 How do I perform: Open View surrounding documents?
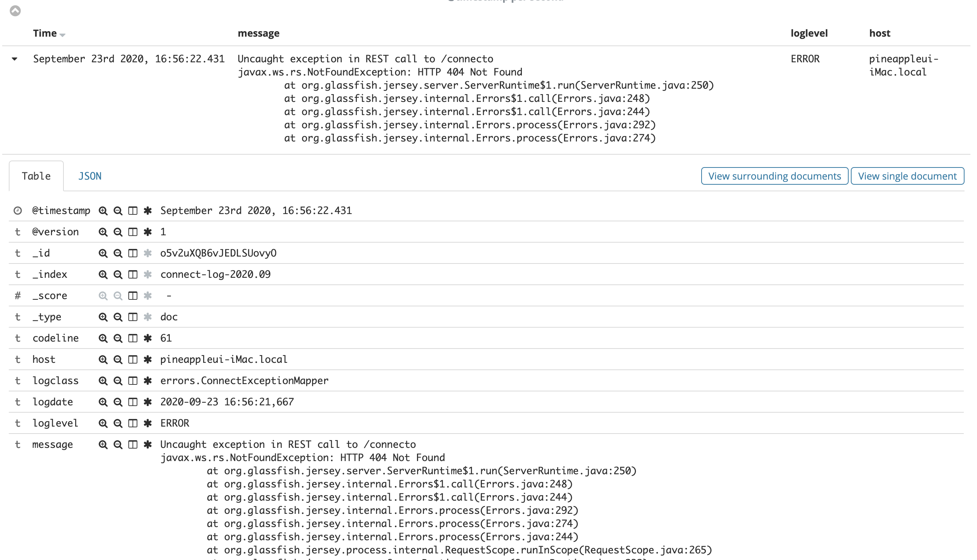click(774, 176)
